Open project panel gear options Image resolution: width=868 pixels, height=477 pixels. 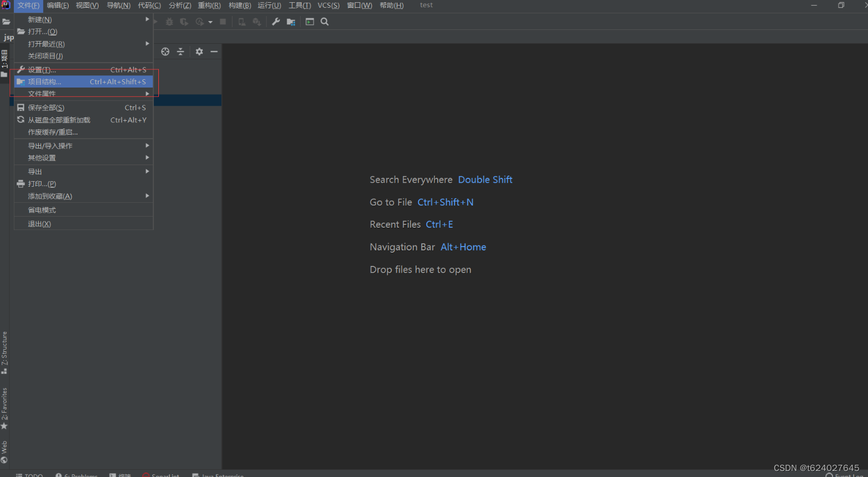click(199, 52)
